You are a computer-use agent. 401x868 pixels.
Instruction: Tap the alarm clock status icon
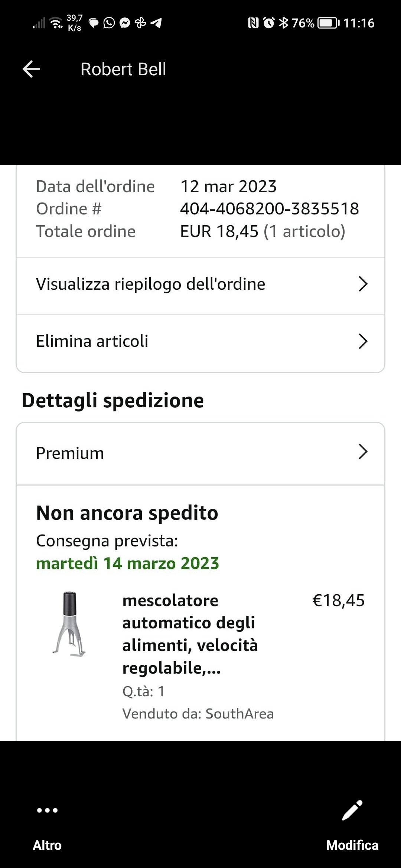tap(268, 23)
